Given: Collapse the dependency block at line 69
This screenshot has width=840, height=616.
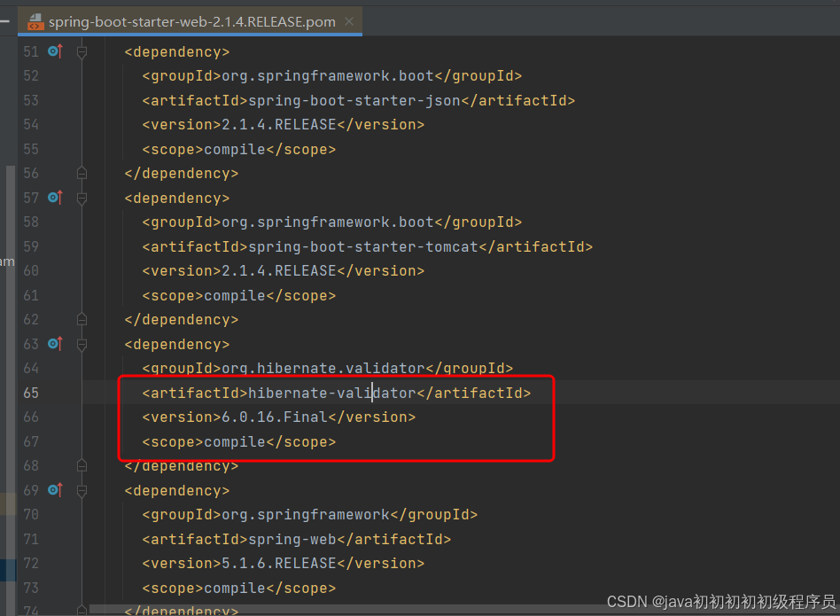Looking at the screenshot, I should point(82,491).
